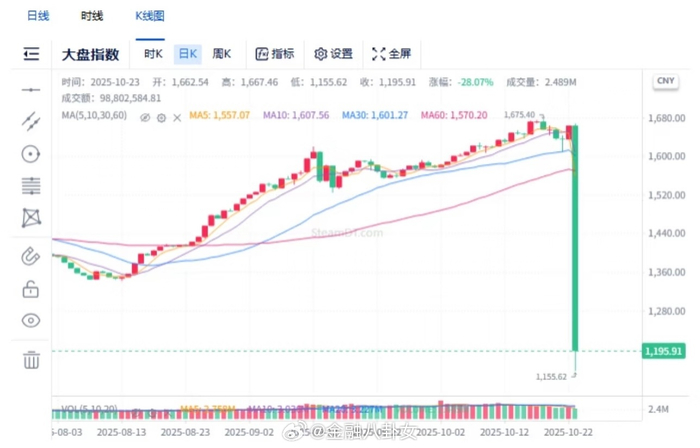Switch to the 日线 tab
Screen dimensions: 700x448
pyautogui.click(x=39, y=16)
